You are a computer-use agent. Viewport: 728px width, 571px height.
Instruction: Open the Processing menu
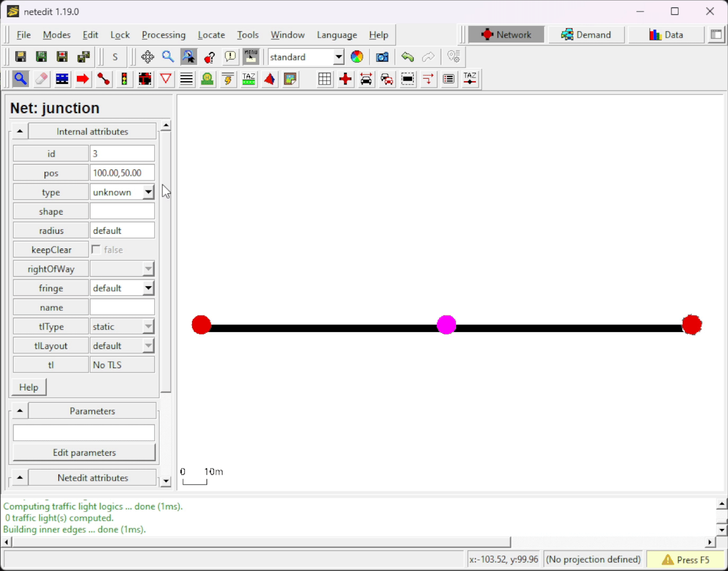point(164,35)
